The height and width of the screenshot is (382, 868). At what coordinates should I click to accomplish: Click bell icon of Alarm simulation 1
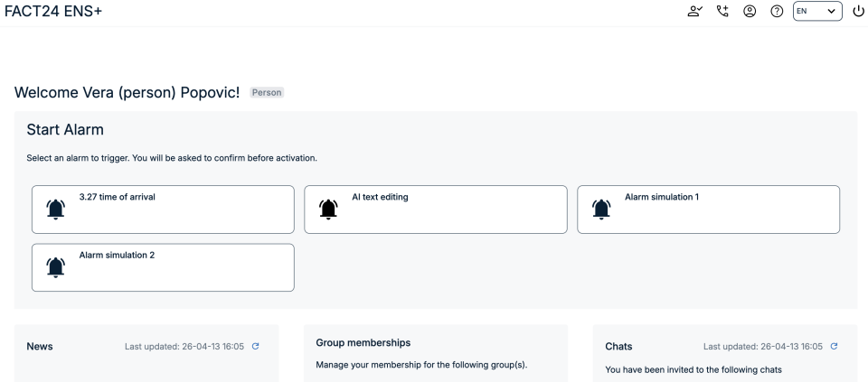601,209
